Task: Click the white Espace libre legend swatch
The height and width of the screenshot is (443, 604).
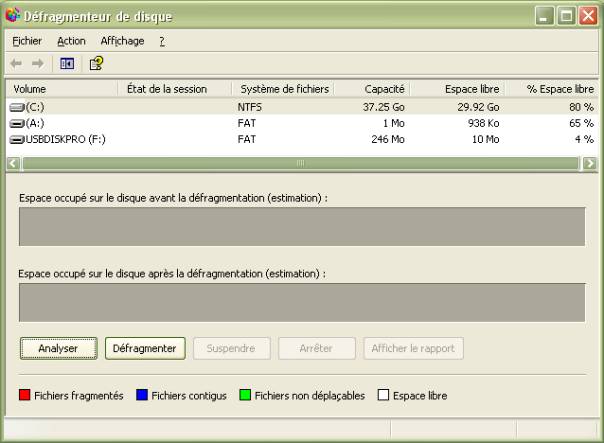Action: click(383, 395)
